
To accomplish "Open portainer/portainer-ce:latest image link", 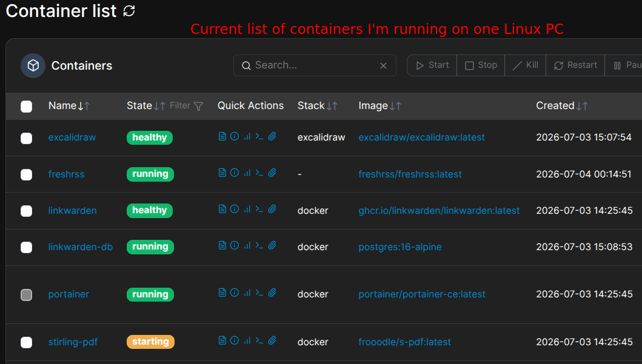I will coord(422,294).
